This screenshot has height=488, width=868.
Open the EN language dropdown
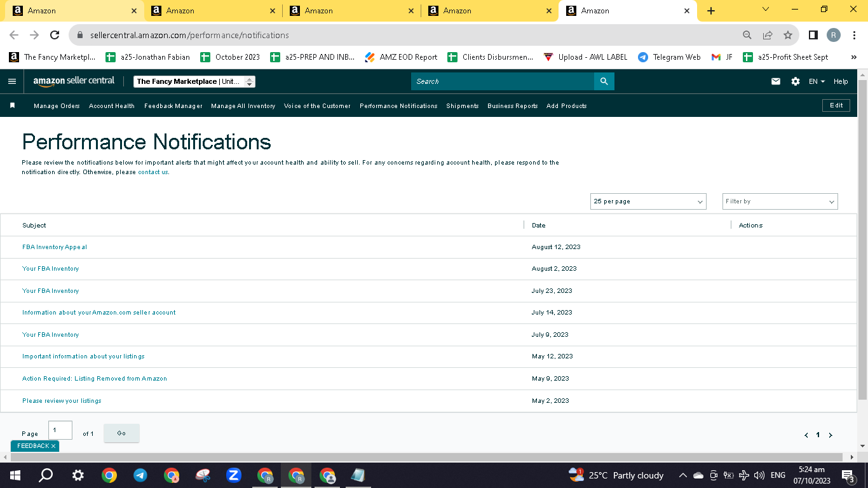817,81
